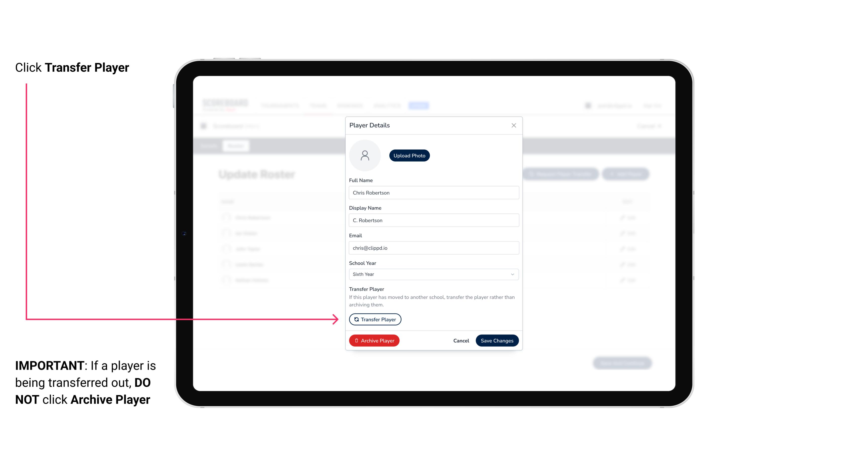Click the Upload Photo button icon
Image resolution: width=868 pixels, height=467 pixels.
point(409,155)
